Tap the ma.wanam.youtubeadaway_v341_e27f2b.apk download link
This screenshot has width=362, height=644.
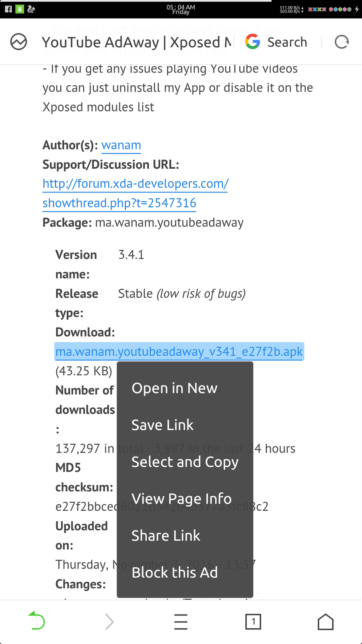(179, 352)
